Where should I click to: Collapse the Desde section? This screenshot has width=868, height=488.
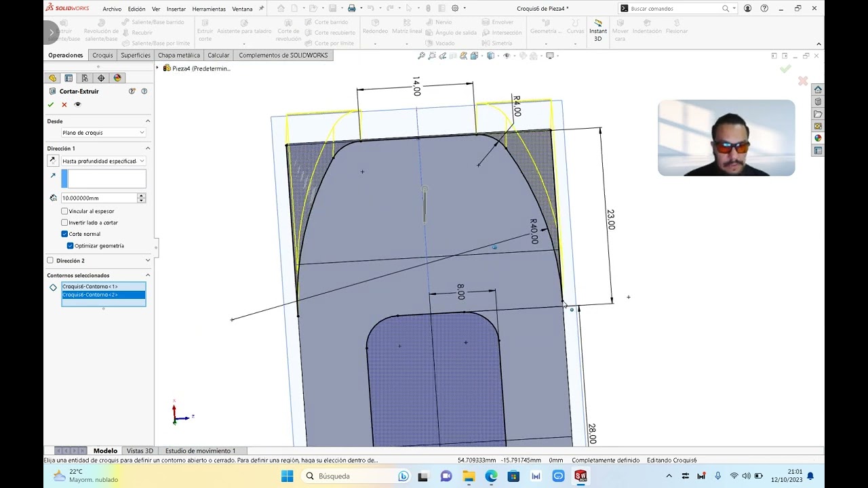148,121
